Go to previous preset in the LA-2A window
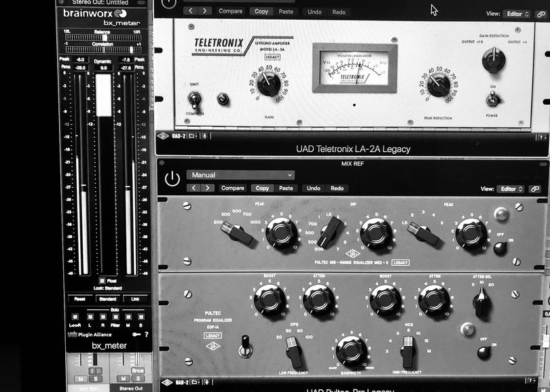This screenshot has height=392, width=550. coord(190,11)
